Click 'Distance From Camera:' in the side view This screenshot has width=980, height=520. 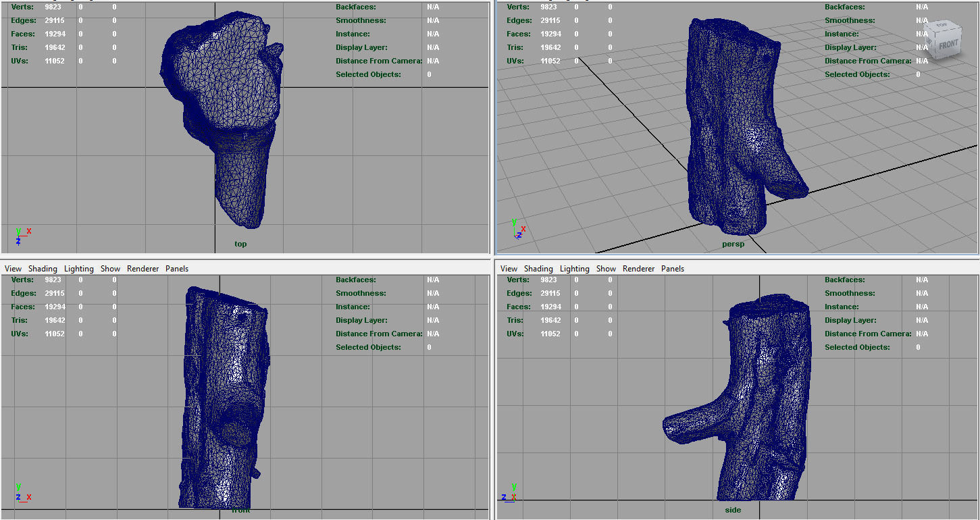[868, 334]
